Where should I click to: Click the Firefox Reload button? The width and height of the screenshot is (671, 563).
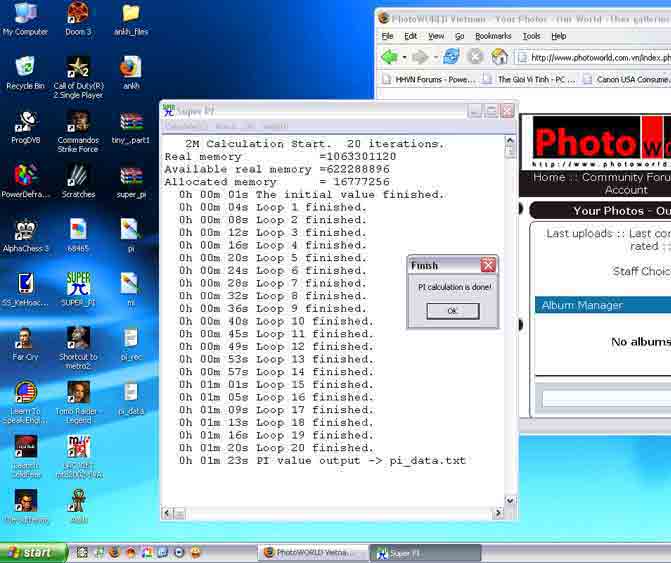(x=452, y=57)
